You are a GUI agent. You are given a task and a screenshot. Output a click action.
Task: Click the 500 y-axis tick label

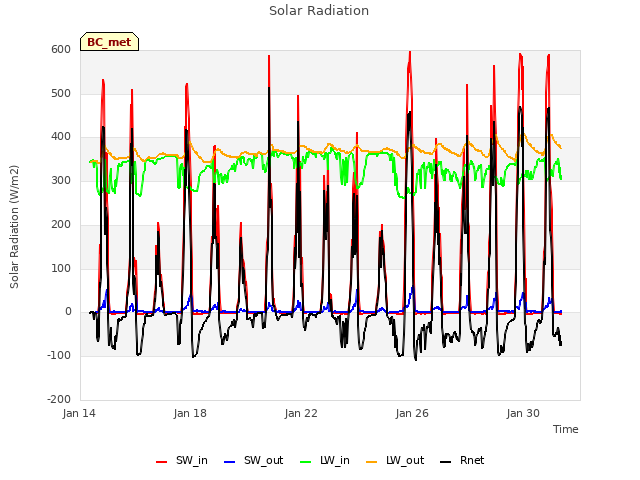pos(61,93)
